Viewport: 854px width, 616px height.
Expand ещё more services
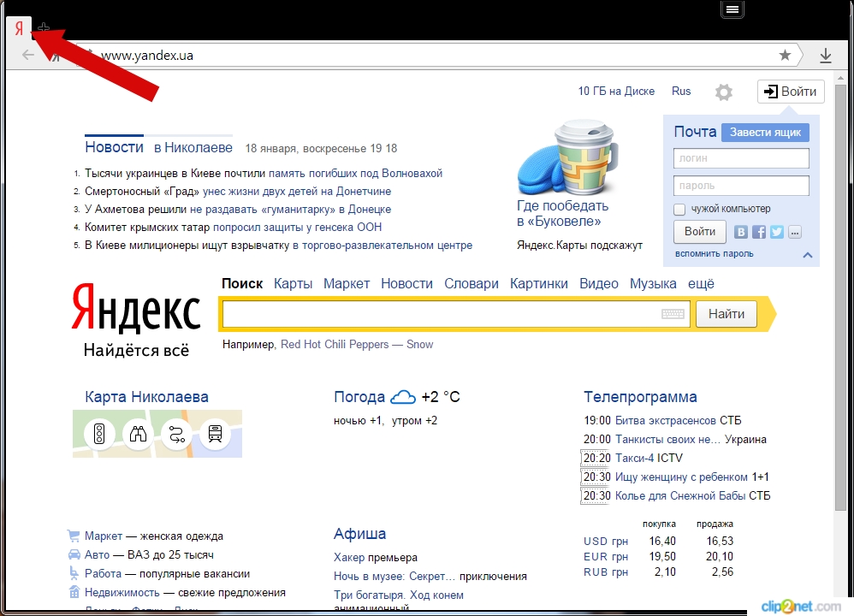tap(701, 284)
